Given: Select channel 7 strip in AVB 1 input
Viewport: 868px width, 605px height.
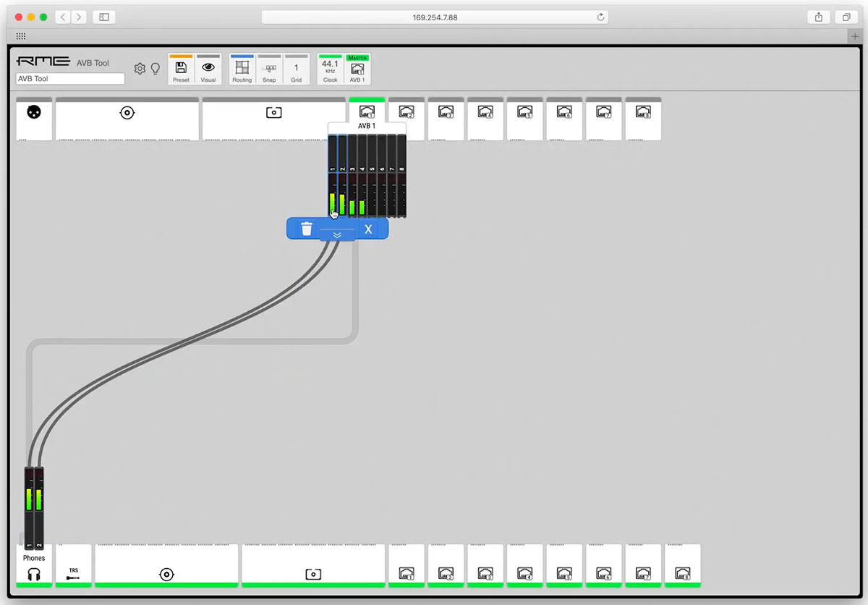Looking at the screenshot, I should pos(391,176).
